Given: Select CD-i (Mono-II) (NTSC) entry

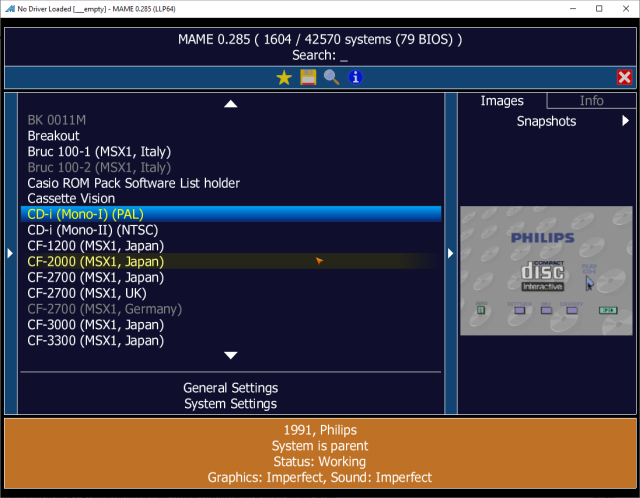Looking at the screenshot, I should coord(231,230).
